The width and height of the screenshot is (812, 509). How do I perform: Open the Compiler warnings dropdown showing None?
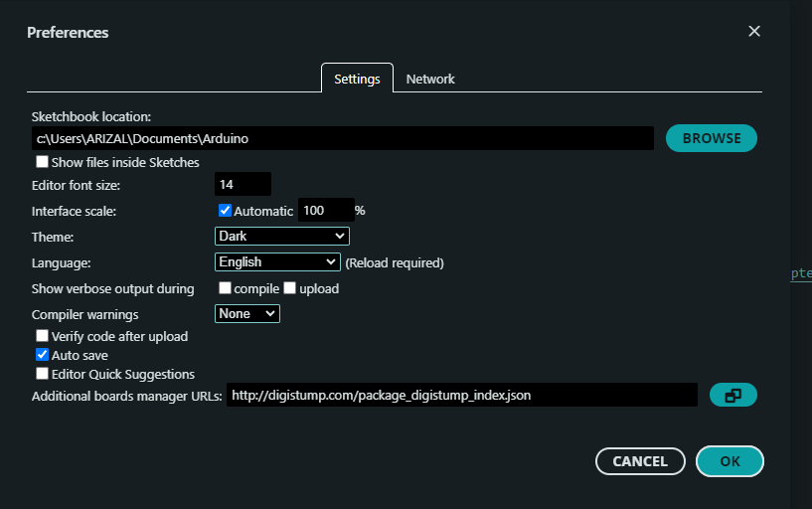tap(247, 314)
